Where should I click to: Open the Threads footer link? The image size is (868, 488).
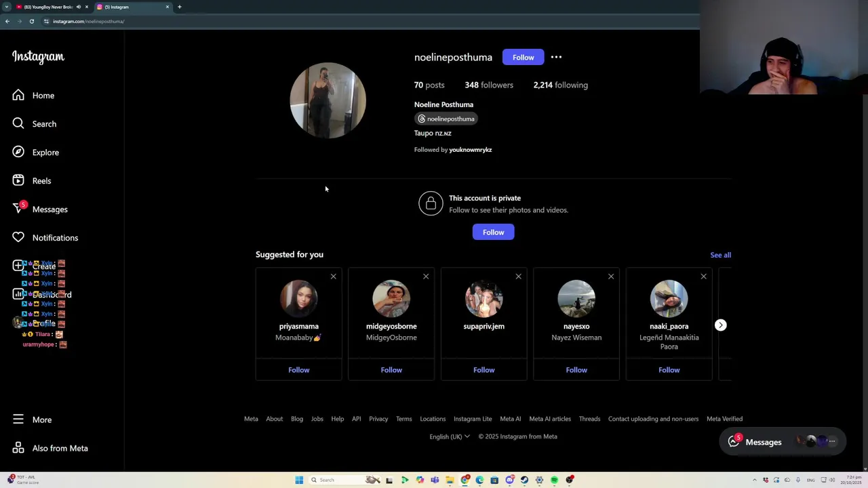pyautogui.click(x=589, y=419)
